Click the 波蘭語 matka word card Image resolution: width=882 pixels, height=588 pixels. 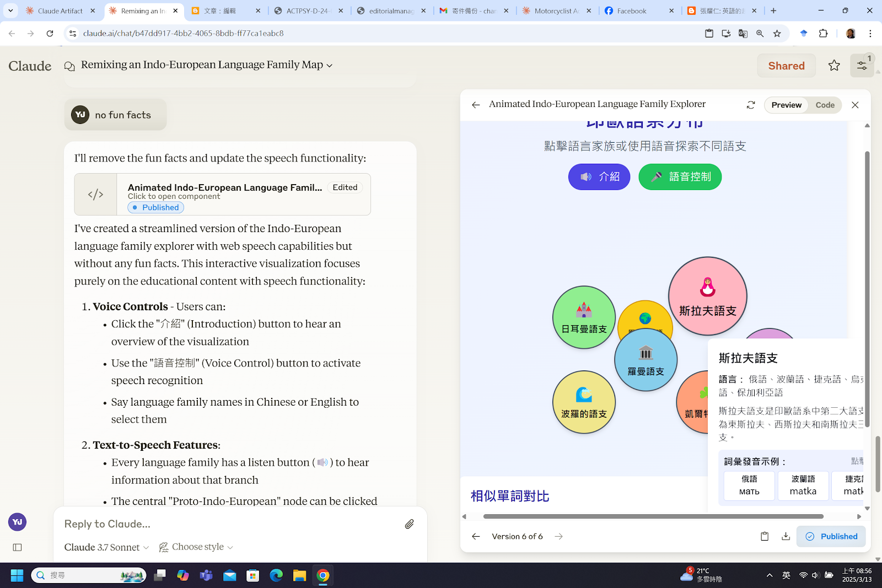(803, 485)
